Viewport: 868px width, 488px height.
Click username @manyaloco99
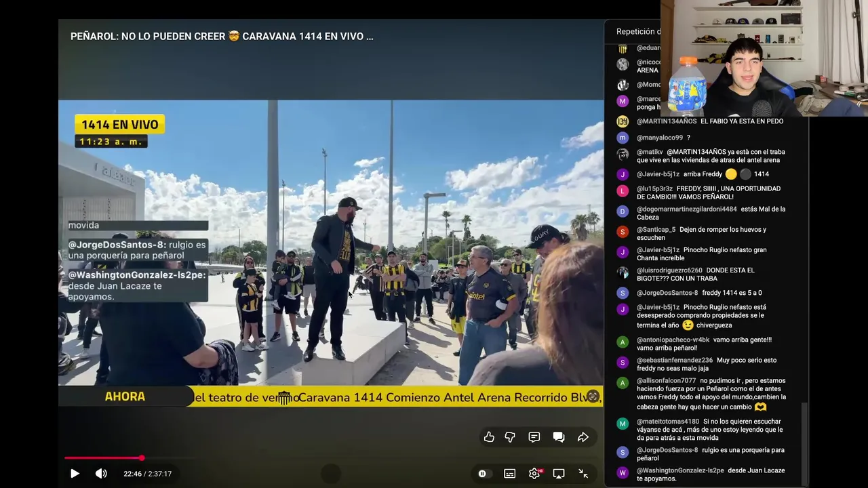[660, 138]
